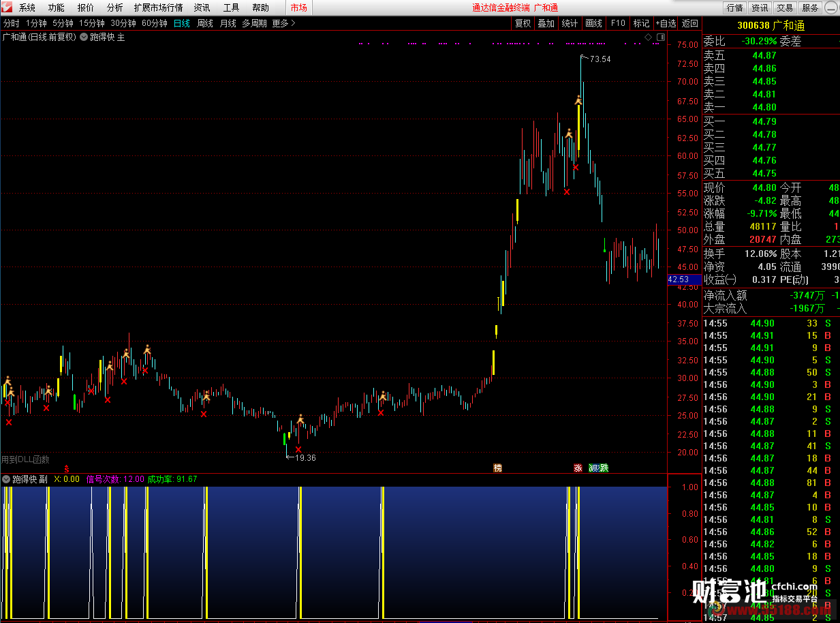Click the stock title 300638 广和通
840x623 pixels.
coord(771,26)
